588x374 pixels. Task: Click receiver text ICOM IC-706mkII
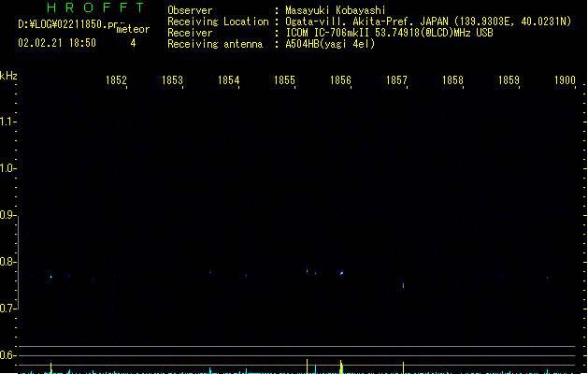[327, 33]
